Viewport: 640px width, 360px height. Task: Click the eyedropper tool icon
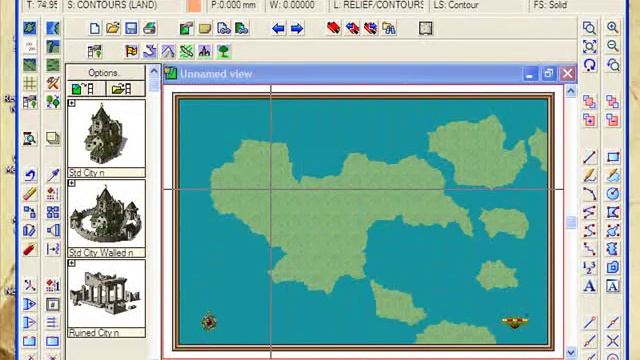tap(53, 176)
